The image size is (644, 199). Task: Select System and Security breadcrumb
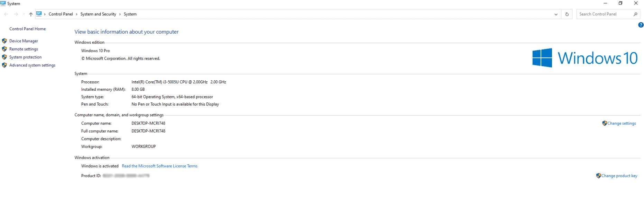click(x=98, y=14)
